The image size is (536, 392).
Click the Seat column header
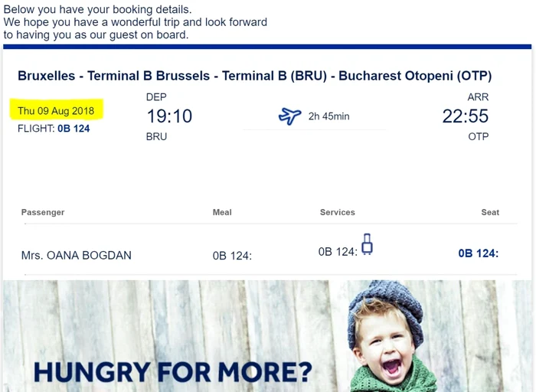[490, 212]
